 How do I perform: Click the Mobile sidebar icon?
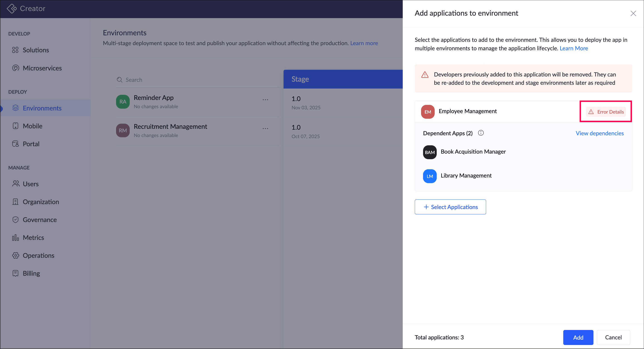click(x=15, y=126)
